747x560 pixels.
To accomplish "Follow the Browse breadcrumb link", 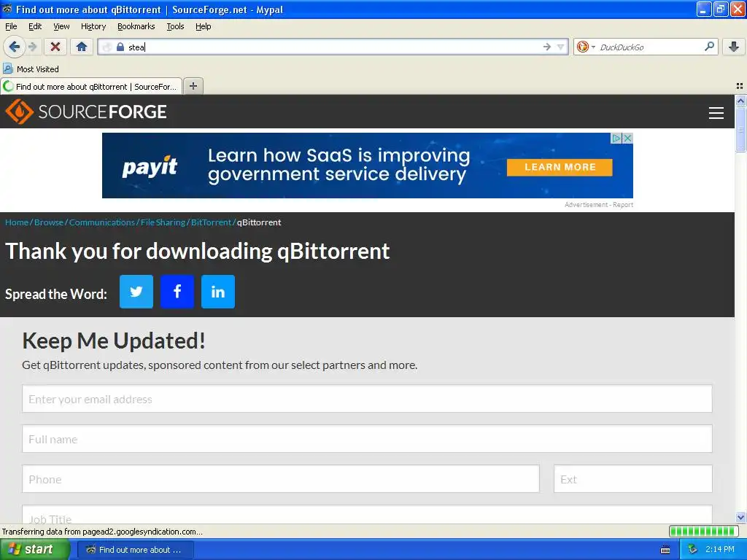I will pyautogui.click(x=49, y=222).
